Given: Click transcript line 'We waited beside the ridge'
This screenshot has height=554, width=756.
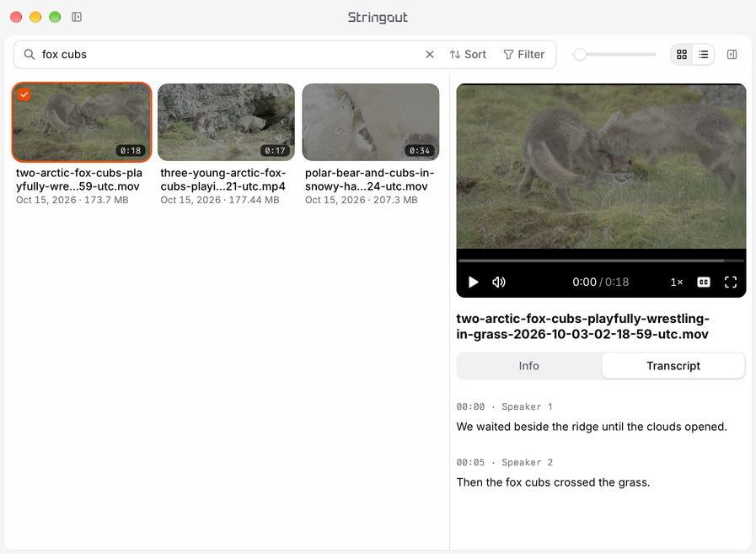Looking at the screenshot, I should 591,427.
